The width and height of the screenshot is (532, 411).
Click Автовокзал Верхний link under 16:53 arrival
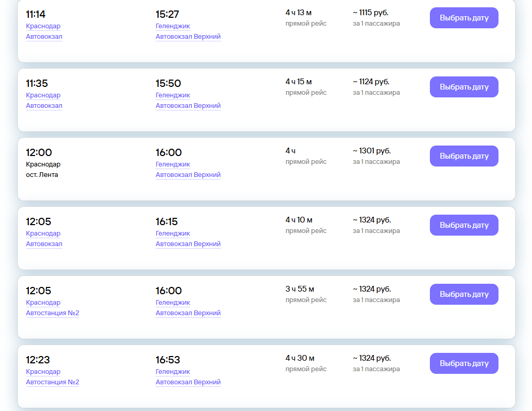coord(188,382)
